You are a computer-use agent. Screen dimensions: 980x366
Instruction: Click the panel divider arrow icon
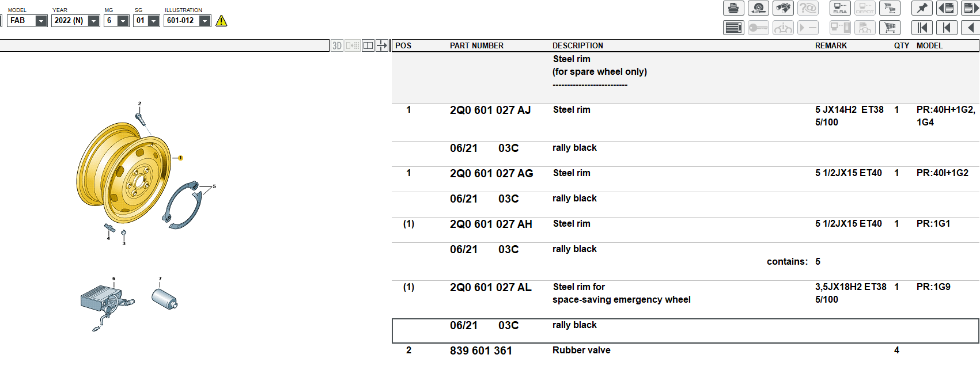pyautogui.click(x=382, y=45)
